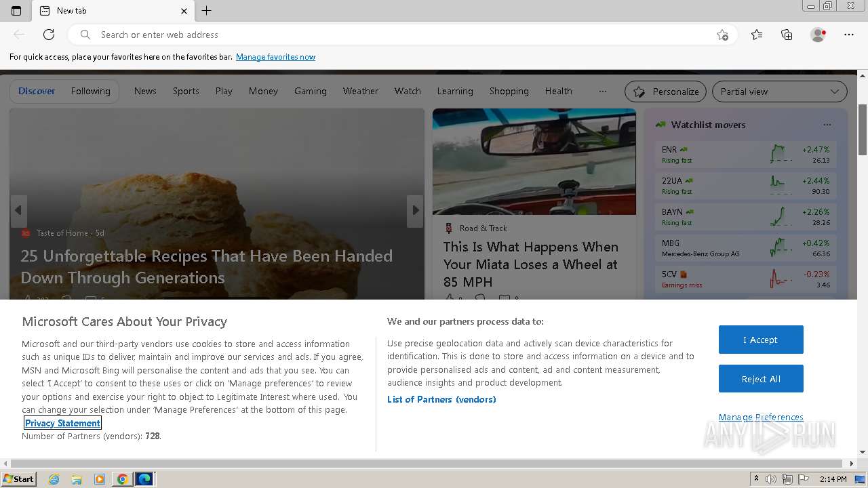Open the Gaming category

pyautogui.click(x=311, y=91)
